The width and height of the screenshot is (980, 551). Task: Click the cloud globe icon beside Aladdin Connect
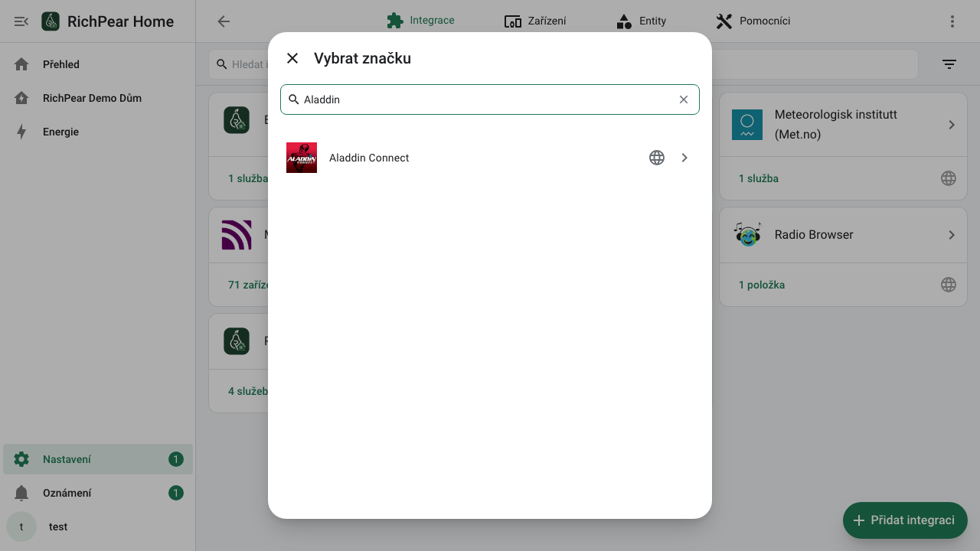(x=657, y=158)
